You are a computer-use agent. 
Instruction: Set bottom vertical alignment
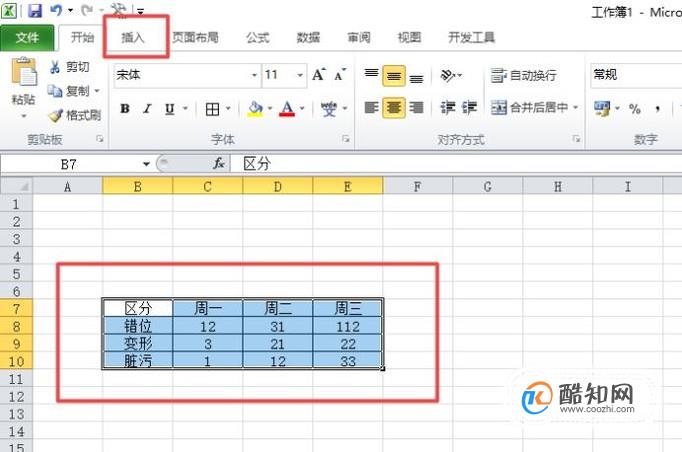tap(416, 77)
